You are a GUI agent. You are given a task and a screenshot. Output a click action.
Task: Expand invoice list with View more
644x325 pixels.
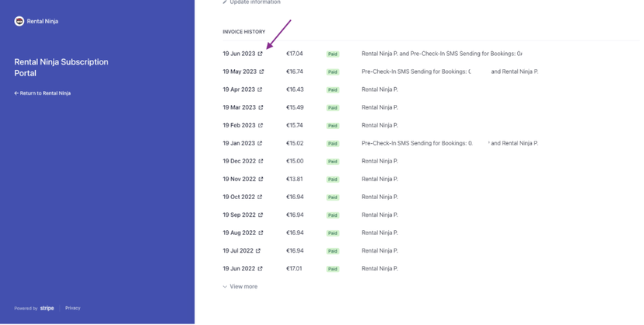(240, 286)
